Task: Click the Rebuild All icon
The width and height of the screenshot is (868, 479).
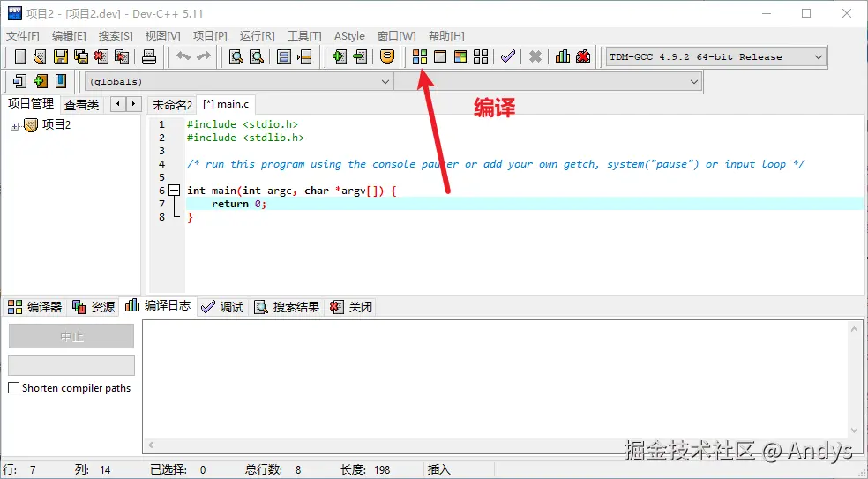Action: [481, 56]
